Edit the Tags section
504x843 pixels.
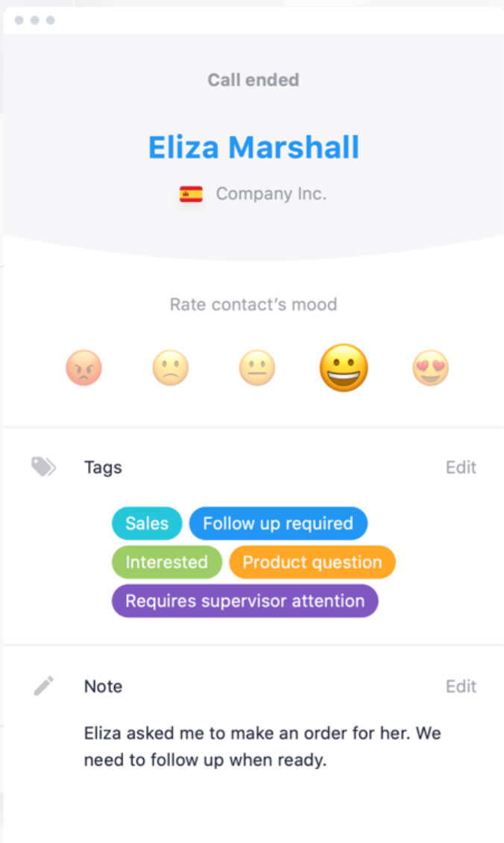tap(461, 467)
